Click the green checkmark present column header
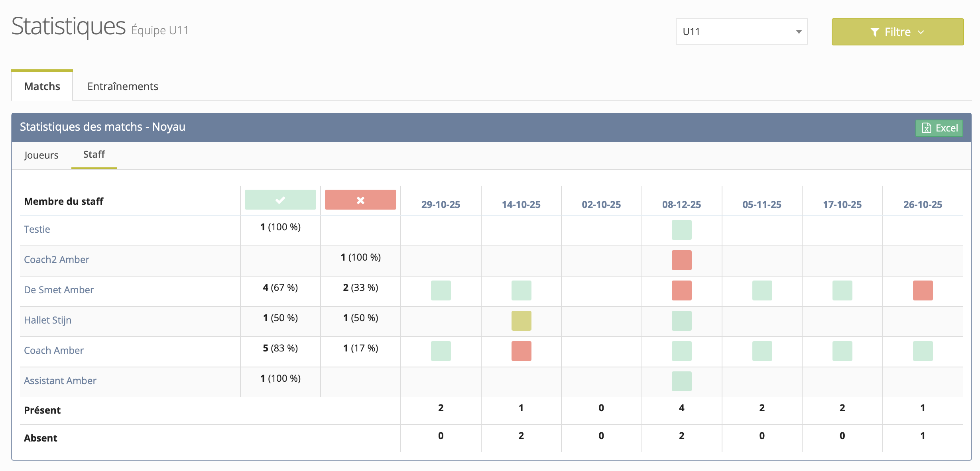The width and height of the screenshot is (980, 471). click(x=280, y=200)
